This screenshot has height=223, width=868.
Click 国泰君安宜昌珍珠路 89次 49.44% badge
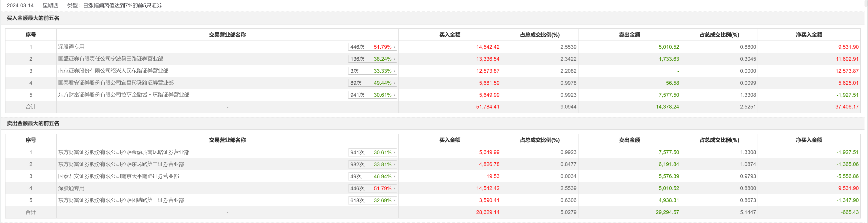[x=372, y=83]
